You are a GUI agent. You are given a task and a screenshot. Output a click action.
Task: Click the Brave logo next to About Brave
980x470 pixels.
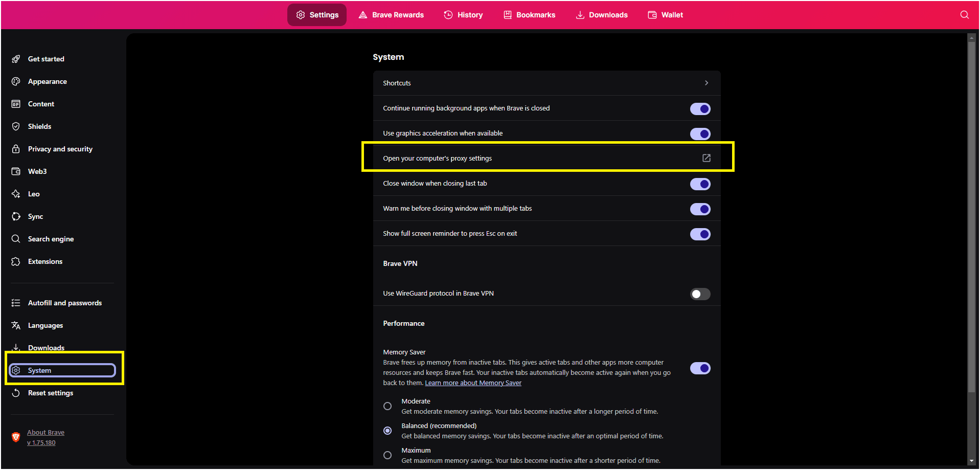coord(16,437)
